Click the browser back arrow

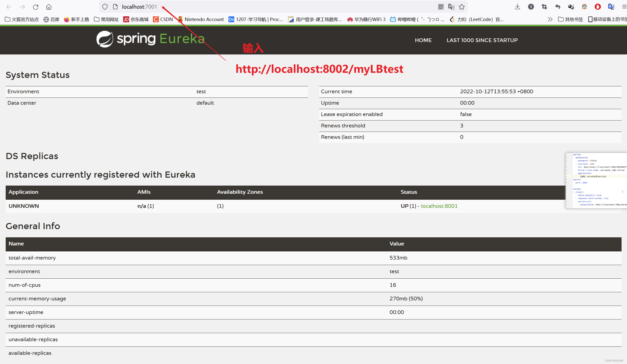9,7
